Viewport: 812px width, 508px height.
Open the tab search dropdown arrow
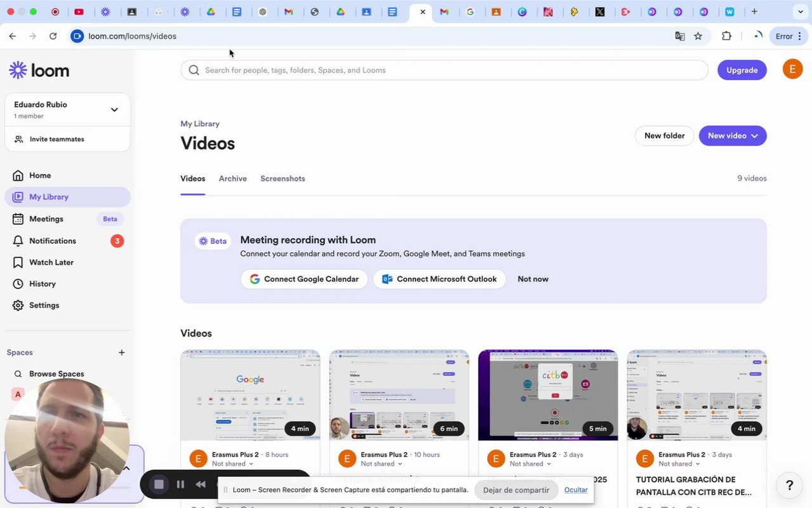tap(801, 11)
